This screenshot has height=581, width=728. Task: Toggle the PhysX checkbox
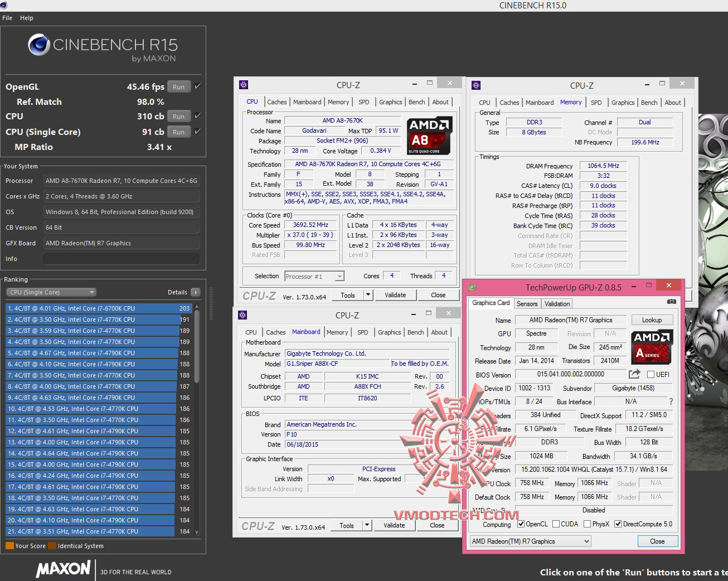pyautogui.click(x=587, y=524)
